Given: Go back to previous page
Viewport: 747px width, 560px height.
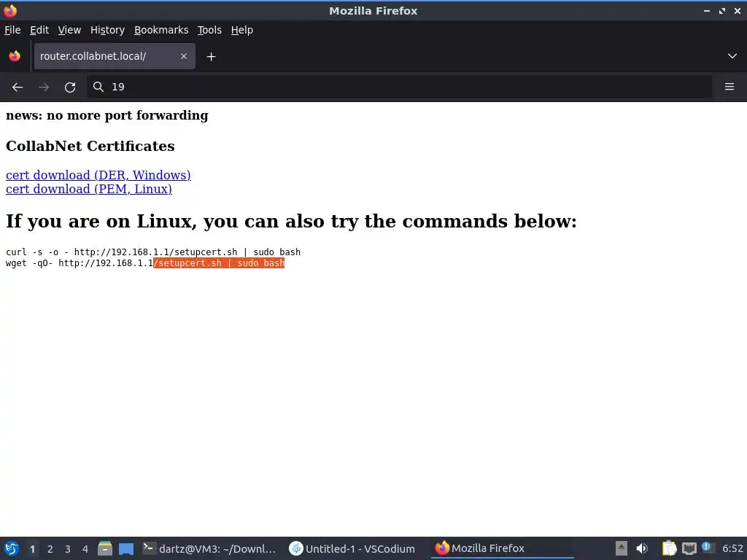Looking at the screenshot, I should click(x=18, y=87).
